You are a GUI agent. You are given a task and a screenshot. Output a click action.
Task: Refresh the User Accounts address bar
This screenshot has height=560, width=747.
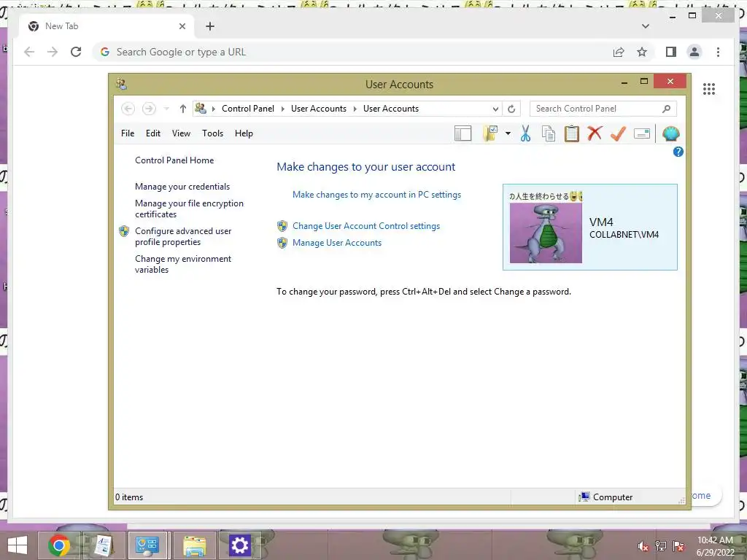click(x=511, y=109)
